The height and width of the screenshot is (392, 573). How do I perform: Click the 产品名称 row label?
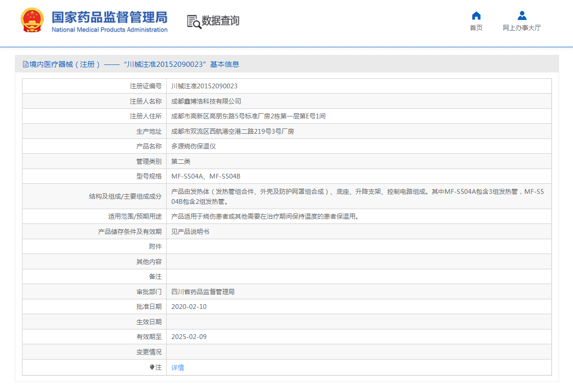tap(149, 146)
